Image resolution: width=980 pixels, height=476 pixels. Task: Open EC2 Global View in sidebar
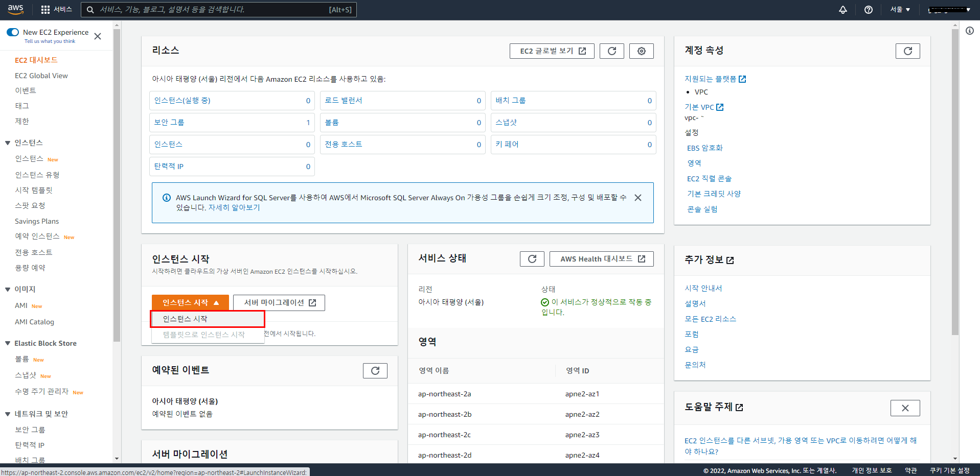pos(41,76)
